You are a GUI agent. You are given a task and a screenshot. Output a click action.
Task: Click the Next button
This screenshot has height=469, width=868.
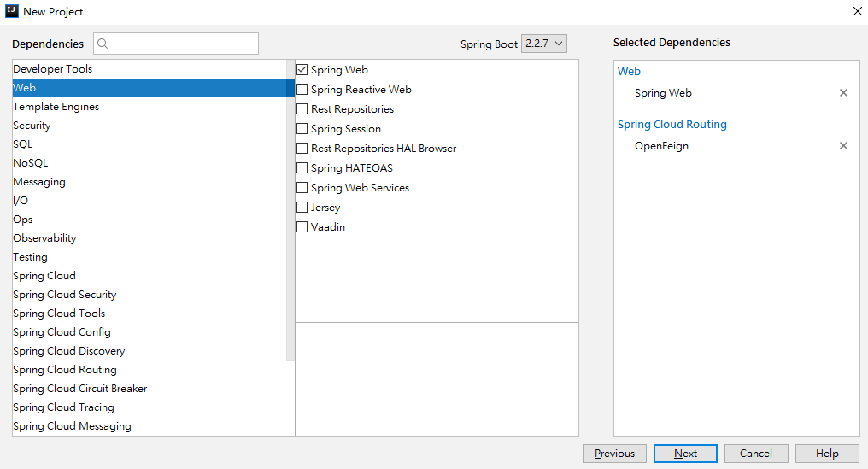tap(685, 454)
